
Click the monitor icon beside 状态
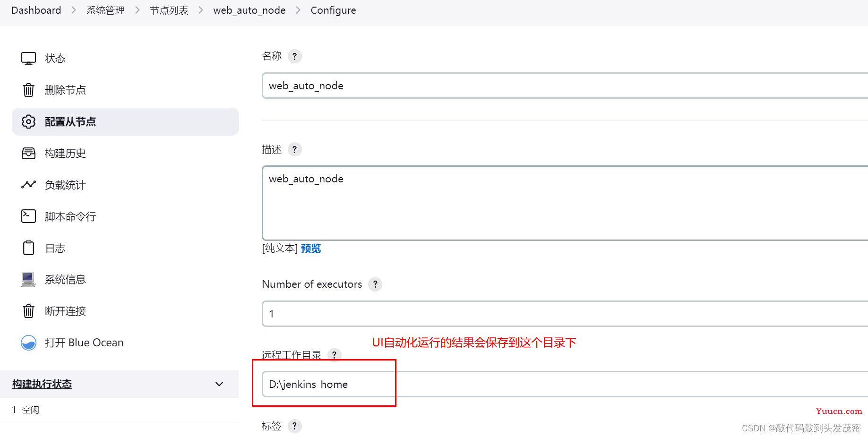point(28,59)
